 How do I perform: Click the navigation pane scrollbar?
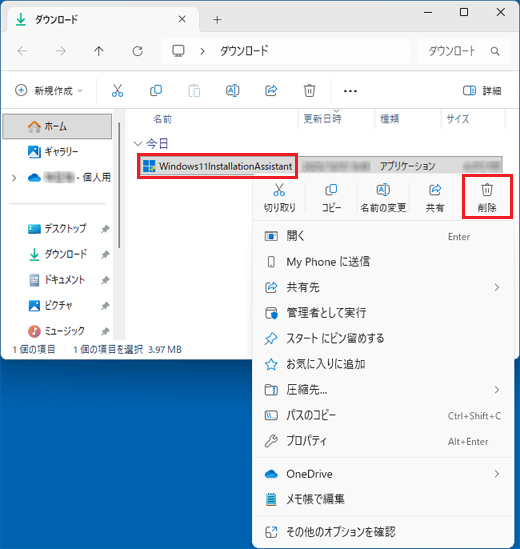pyautogui.click(x=119, y=185)
